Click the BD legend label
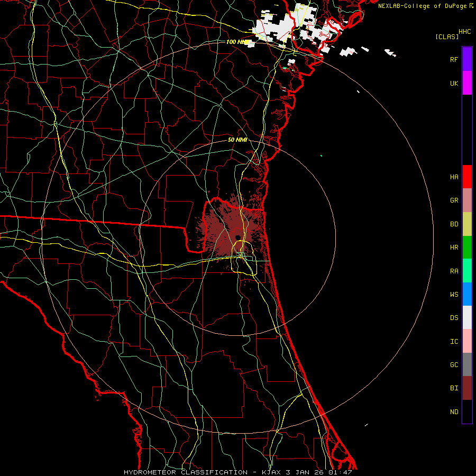 tap(454, 224)
